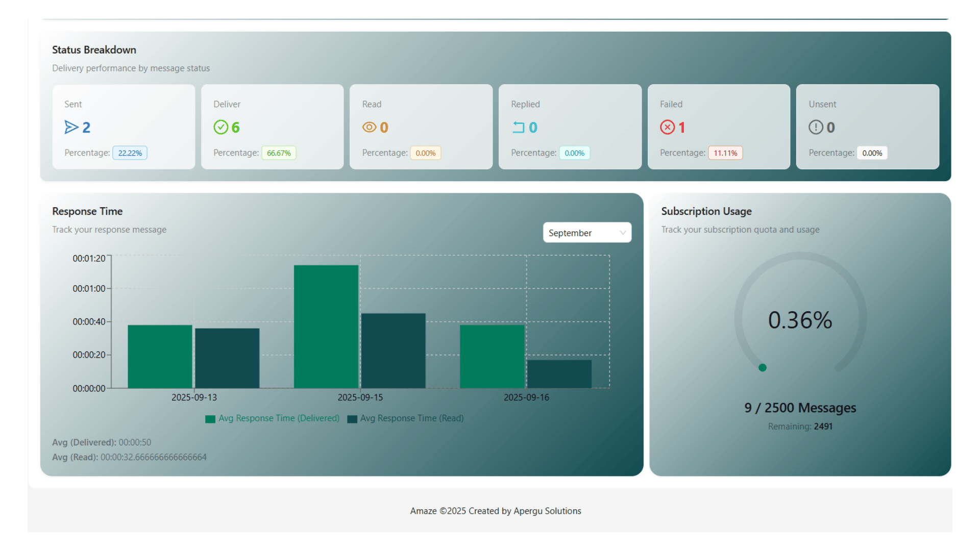The image size is (980, 551).
Task: Click the Apergu Solutions footer text
Action: point(547,511)
